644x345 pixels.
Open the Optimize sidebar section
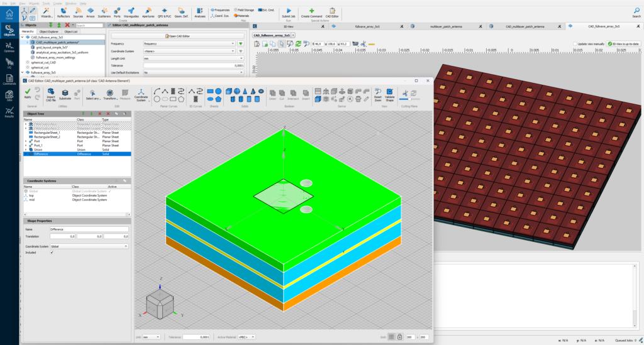click(9, 48)
